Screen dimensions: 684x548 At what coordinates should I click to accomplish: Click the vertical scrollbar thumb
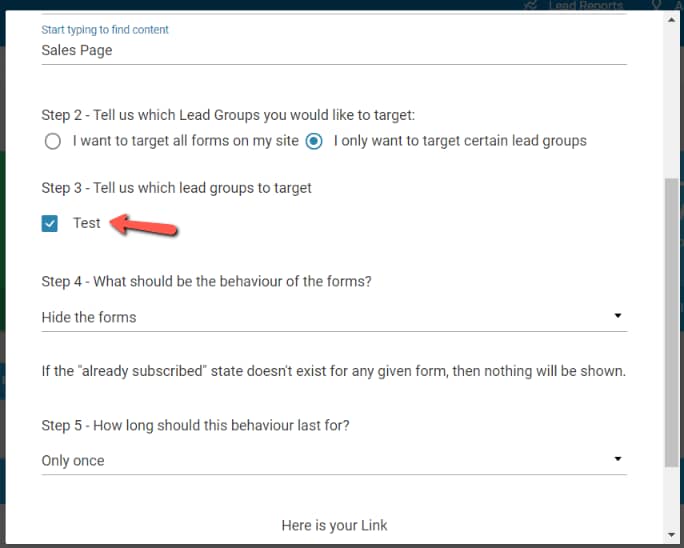tap(671, 322)
